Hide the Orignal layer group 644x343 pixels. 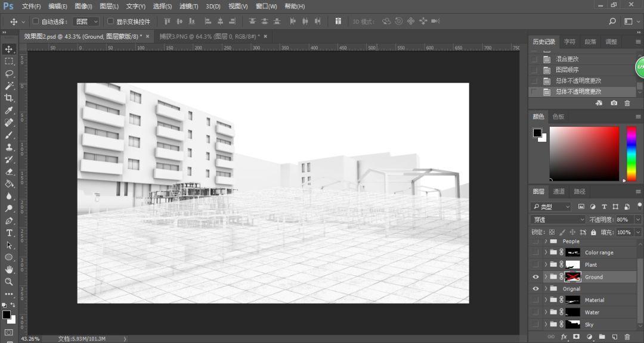(535, 289)
